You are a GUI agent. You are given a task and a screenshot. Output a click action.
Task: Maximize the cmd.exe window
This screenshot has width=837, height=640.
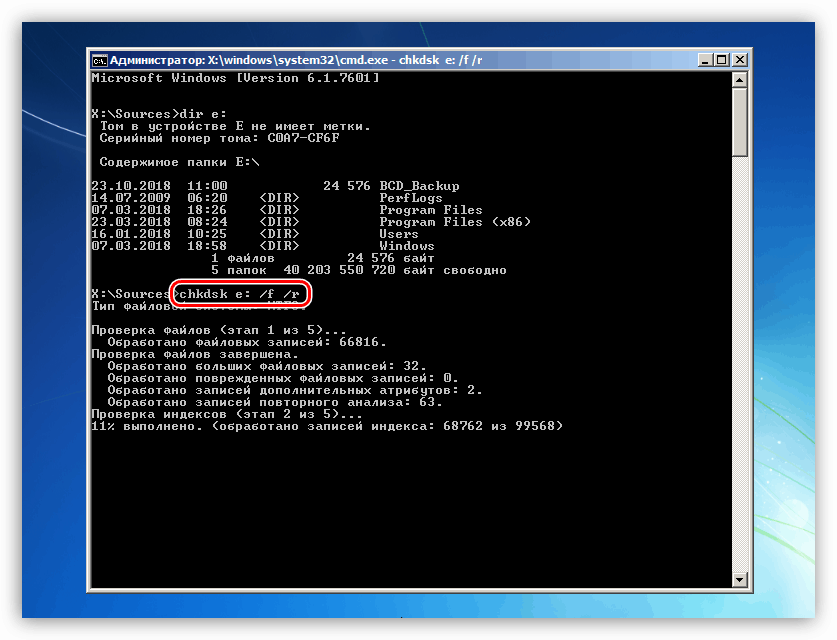[x=722, y=60]
